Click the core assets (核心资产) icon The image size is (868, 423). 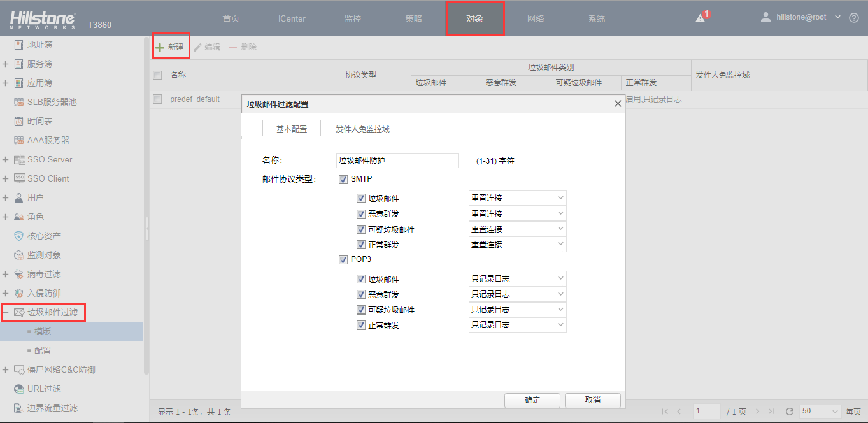pyautogui.click(x=19, y=236)
